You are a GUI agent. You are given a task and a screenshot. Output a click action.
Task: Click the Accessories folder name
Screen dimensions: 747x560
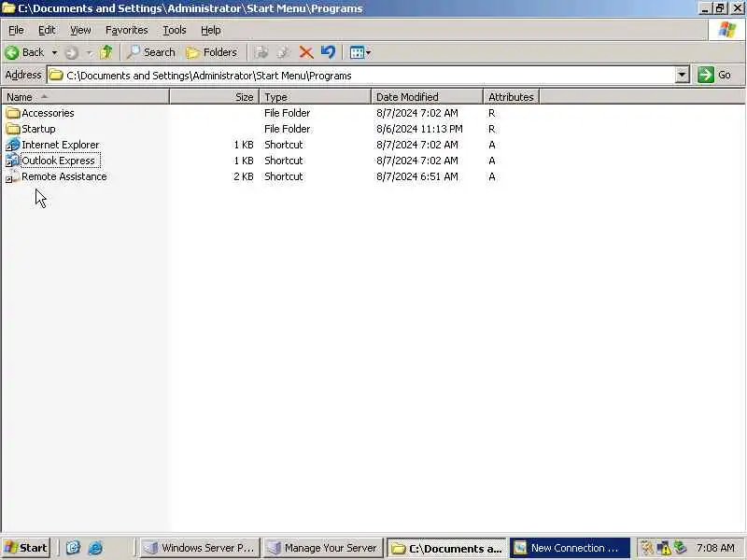coord(49,113)
